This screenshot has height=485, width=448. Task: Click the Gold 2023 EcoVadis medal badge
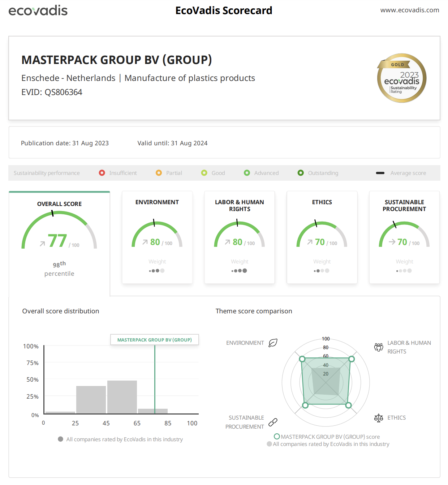pyautogui.click(x=401, y=78)
